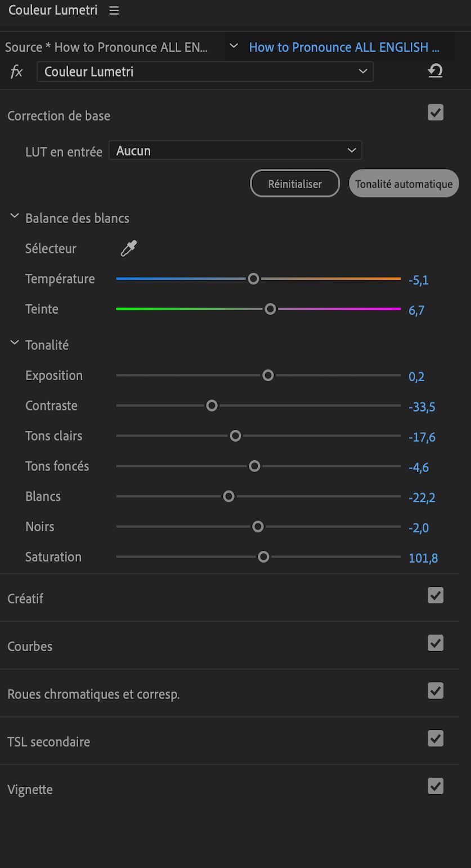This screenshot has height=868, width=471.
Task: Collapse the Tonalité section
Action: (15, 344)
